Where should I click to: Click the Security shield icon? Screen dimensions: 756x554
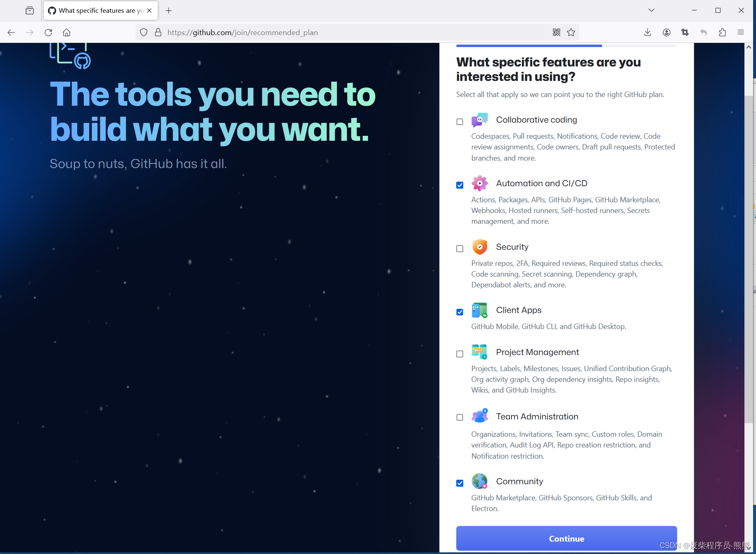click(480, 247)
